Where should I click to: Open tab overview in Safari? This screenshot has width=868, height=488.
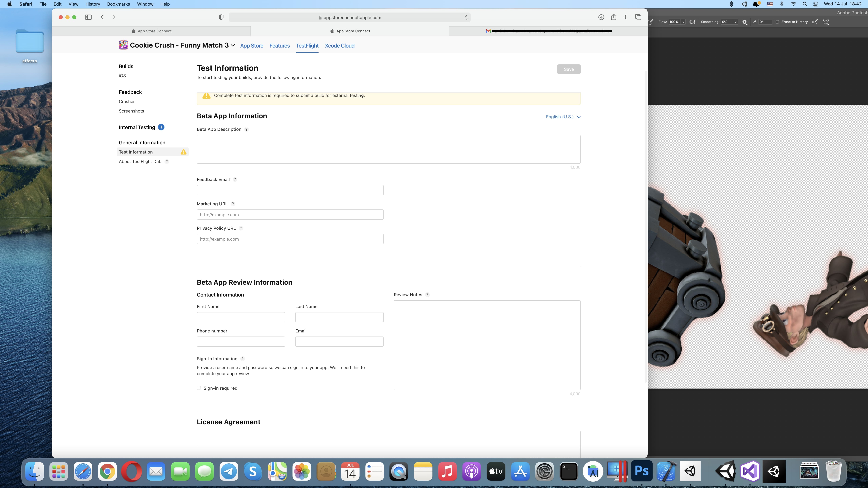(x=638, y=17)
